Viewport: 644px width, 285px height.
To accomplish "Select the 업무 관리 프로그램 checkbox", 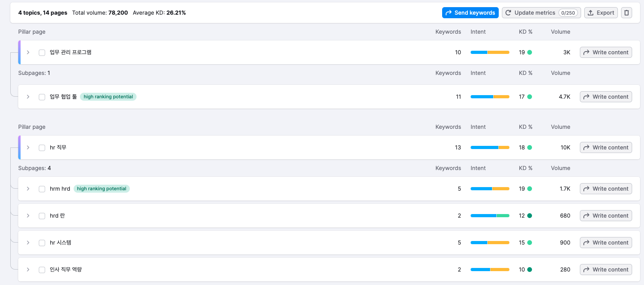I will 42,53.
